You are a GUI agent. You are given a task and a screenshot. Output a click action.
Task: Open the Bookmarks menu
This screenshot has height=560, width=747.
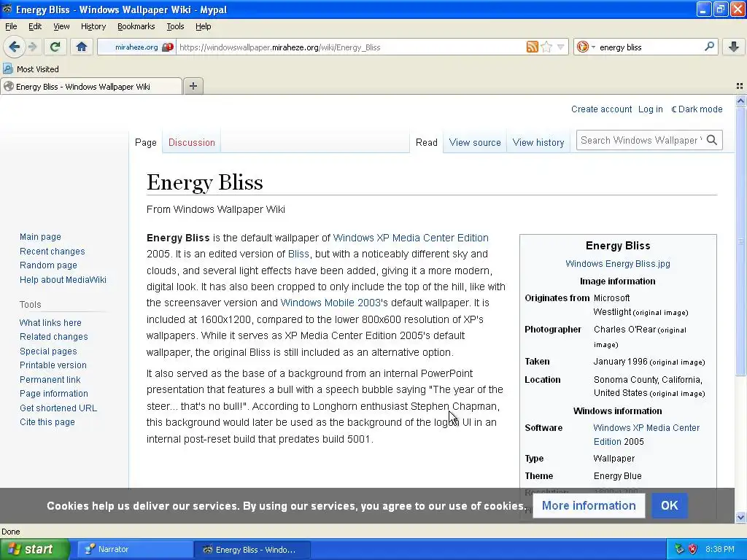(x=136, y=26)
